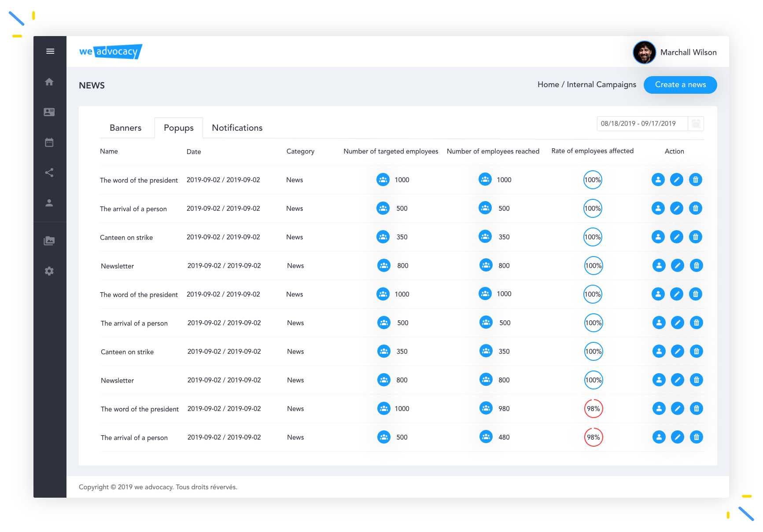Edit the first 'The arrival of a person' row
The height and width of the screenshot is (532, 763).
(677, 208)
